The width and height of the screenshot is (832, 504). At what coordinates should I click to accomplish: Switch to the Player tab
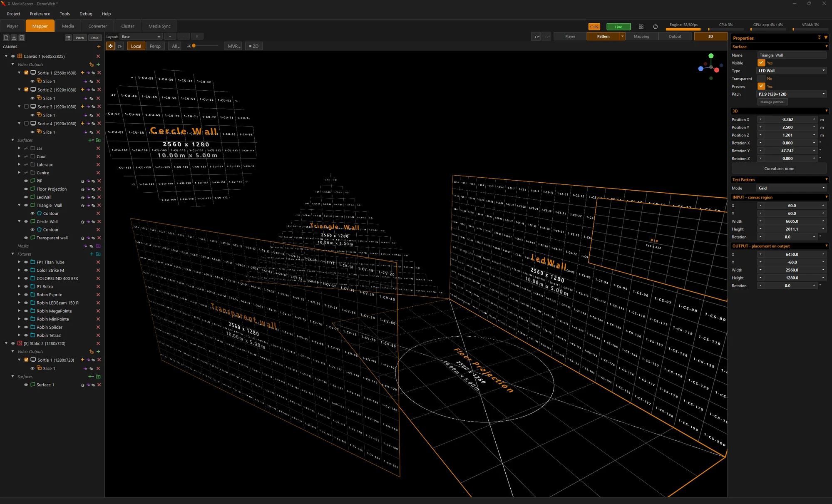(12, 26)
